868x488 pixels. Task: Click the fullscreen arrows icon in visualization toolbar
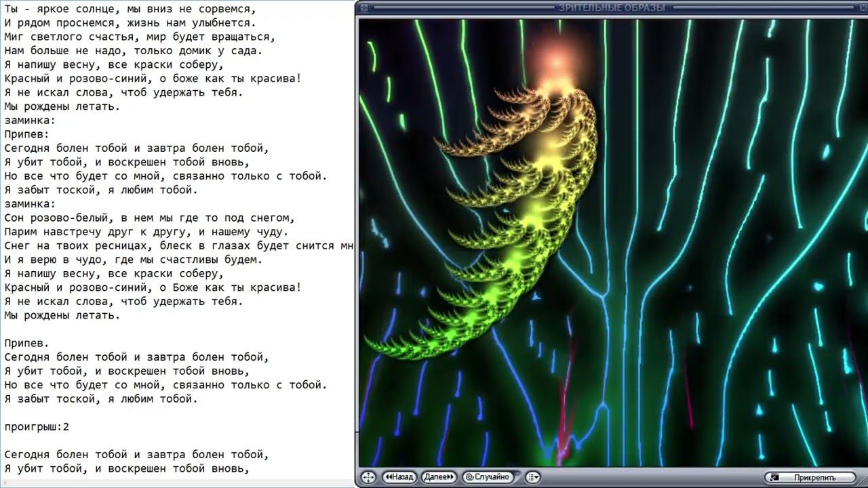[x=368, y=477]
